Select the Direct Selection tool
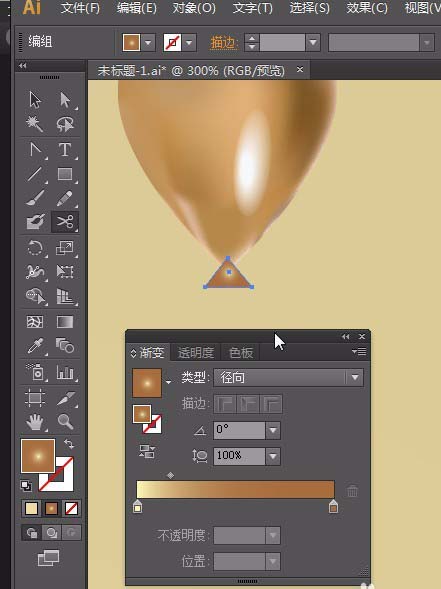441x589 pixels. pos(65,100)
